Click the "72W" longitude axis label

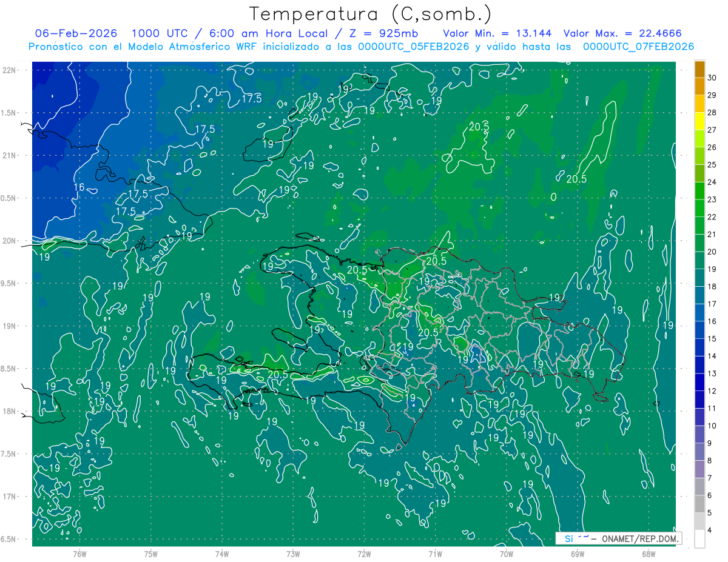pyautogui.click(x=365, y=554)
